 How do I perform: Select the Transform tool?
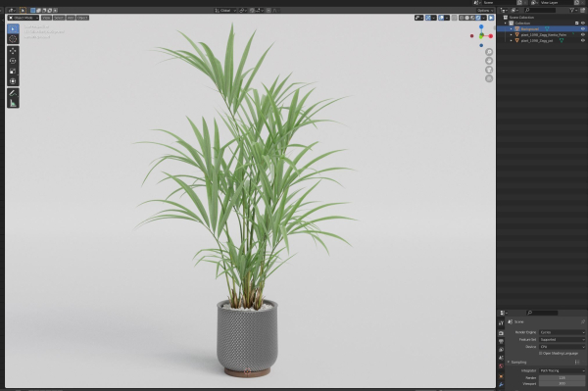13,81
